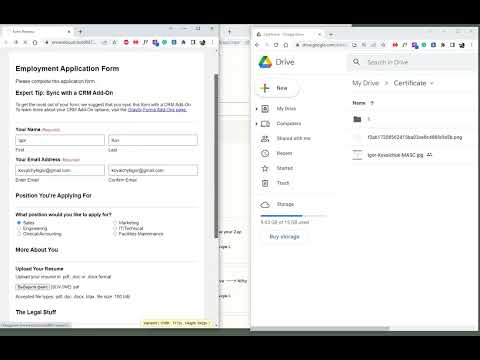The image size is (480, 360).
Task: Open Trash in Drive sidebar
Action: (283, 183)
